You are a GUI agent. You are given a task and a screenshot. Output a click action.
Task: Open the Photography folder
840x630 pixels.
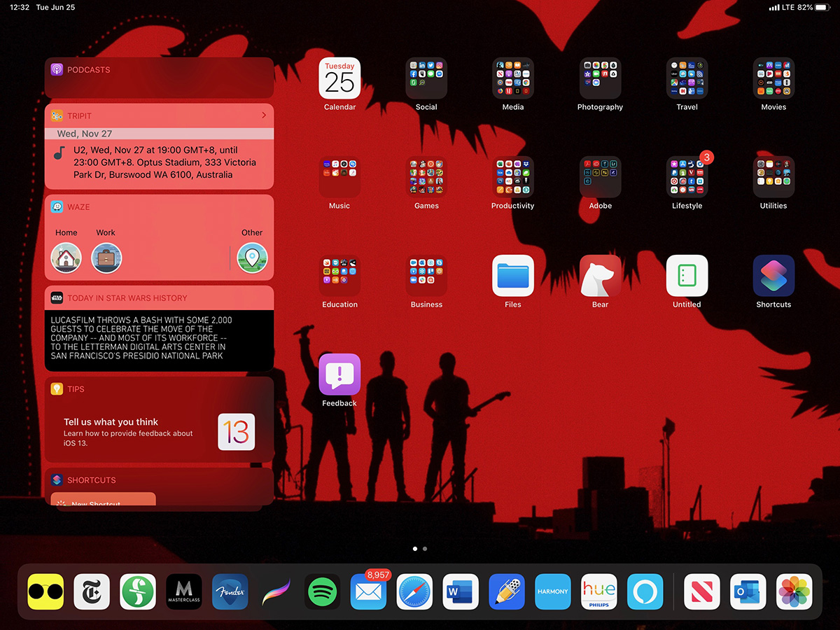600,78
